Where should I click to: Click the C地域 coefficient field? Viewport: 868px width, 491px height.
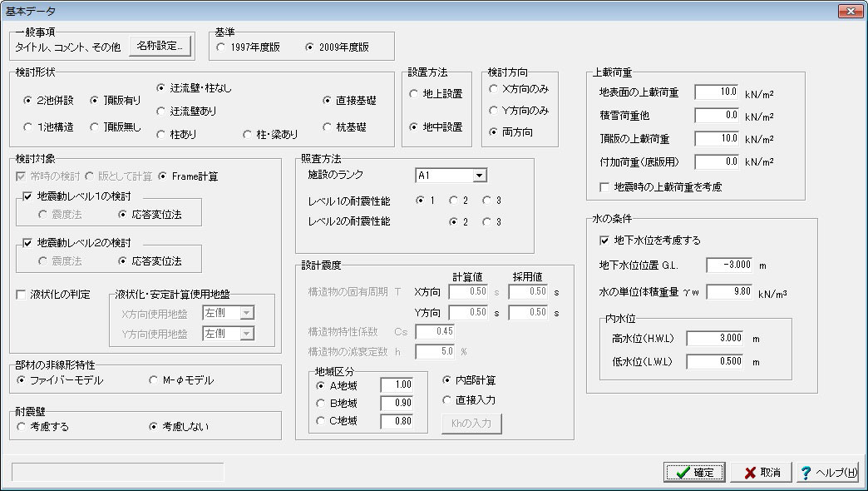point(397,421)
